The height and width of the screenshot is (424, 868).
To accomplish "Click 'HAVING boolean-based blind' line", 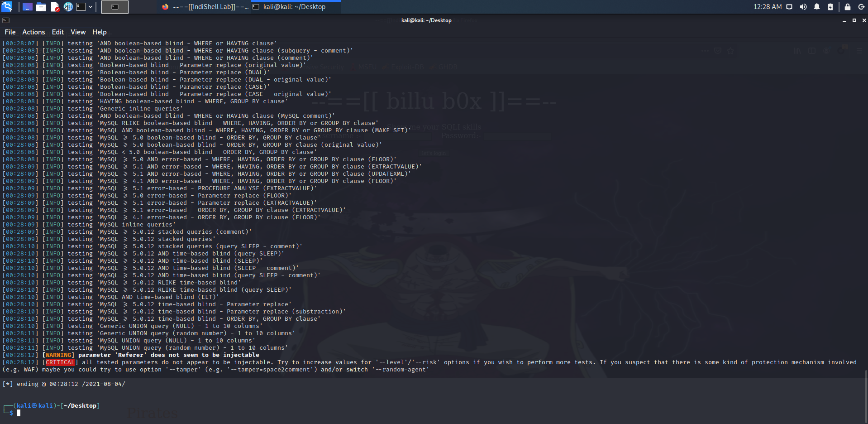I will point(145,101).
